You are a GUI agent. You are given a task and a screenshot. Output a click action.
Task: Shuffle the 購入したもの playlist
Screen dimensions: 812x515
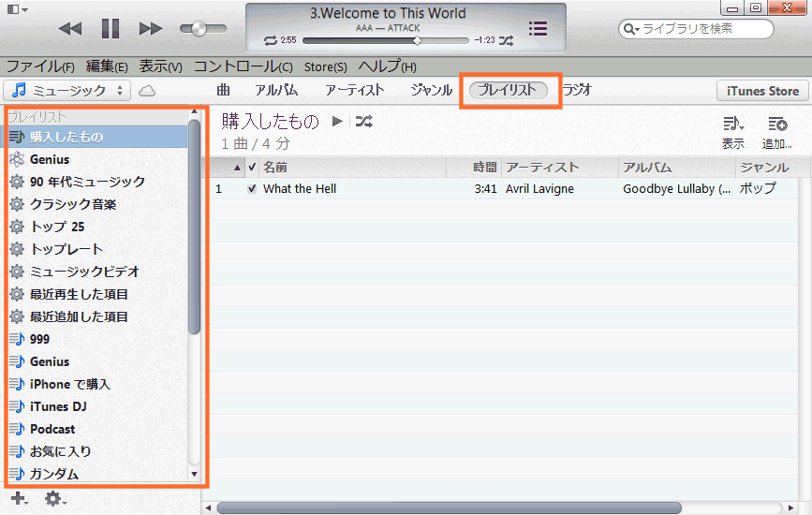(363, 121)
